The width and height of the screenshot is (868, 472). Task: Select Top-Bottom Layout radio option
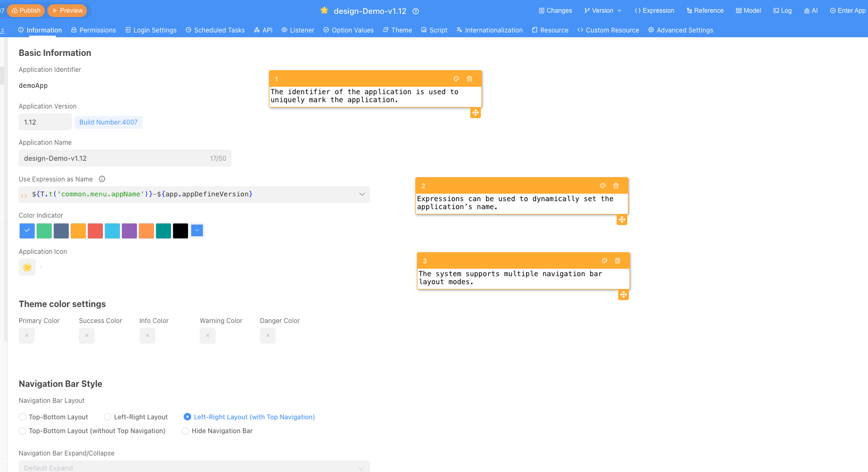click(x=22, y=417)
